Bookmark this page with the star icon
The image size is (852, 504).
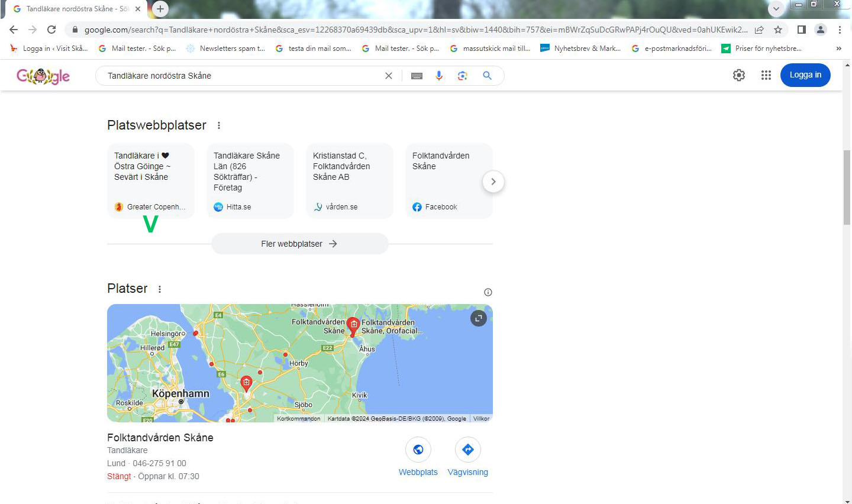click(778, 30)
